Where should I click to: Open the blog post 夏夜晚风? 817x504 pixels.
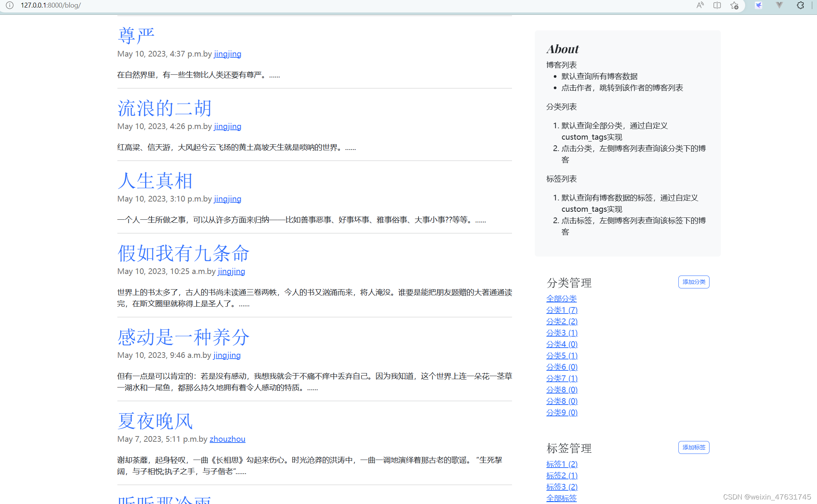coord(154,421)
